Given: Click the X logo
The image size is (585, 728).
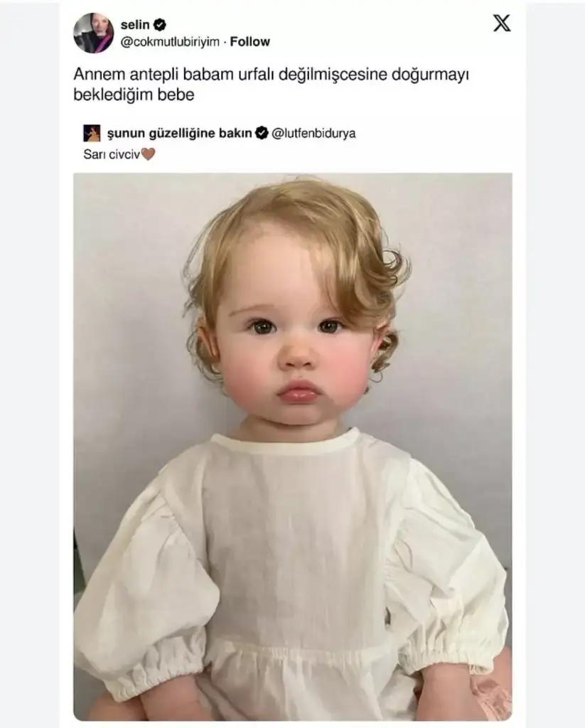Looking at the screenshot, I should [502, 23].
